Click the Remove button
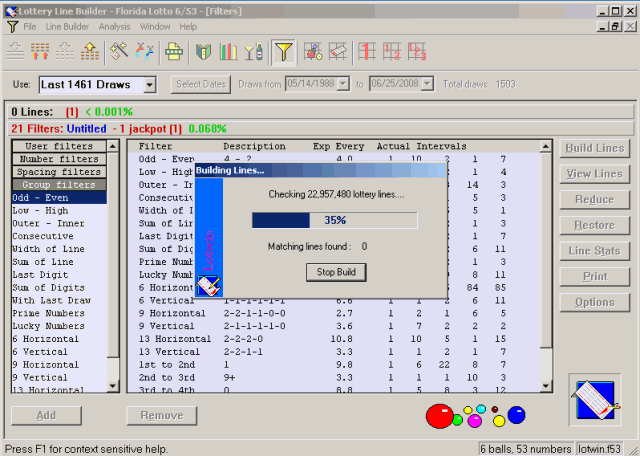Screen dimensions: 640x456 click(162, 416)
